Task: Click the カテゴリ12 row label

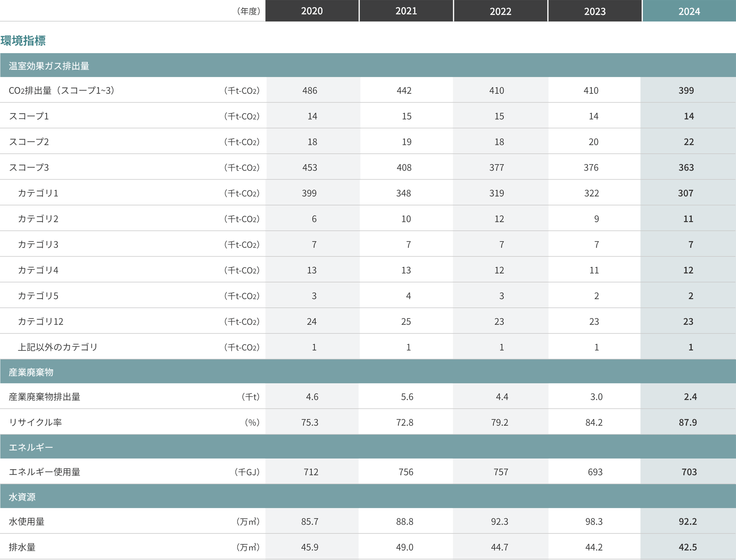Action: (x=40, y=321)
